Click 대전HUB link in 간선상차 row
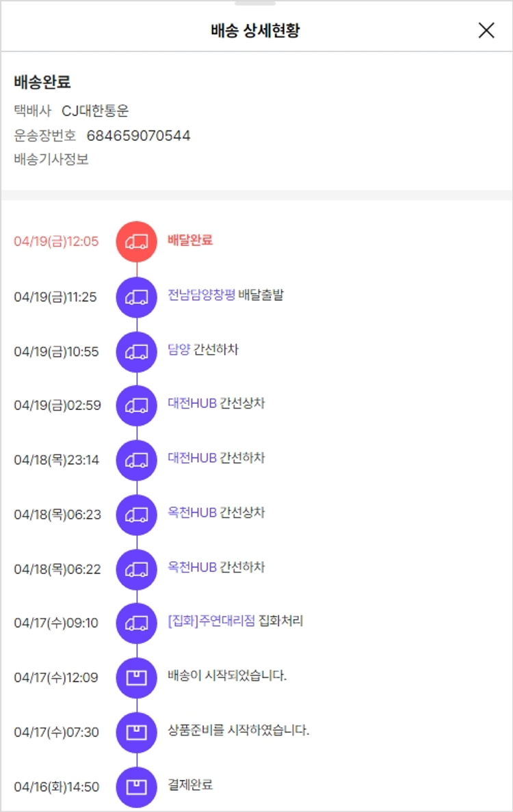The height and width of the screenshot is (812, 513). click(x=192, y=404)
